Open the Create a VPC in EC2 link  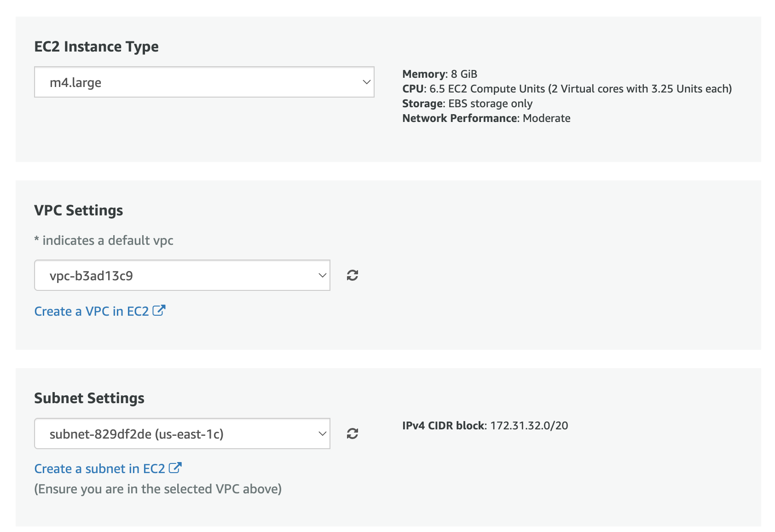tap(100, 311)
